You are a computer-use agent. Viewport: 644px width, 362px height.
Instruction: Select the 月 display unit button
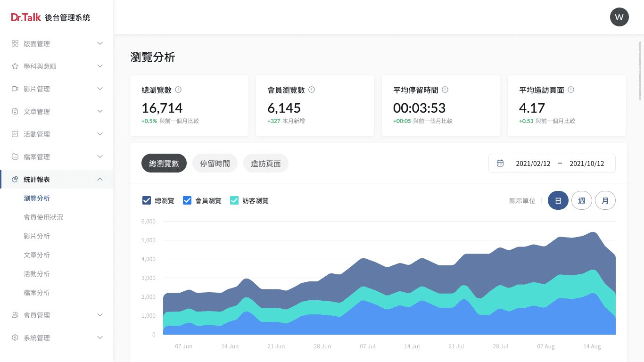coord(605,201)
